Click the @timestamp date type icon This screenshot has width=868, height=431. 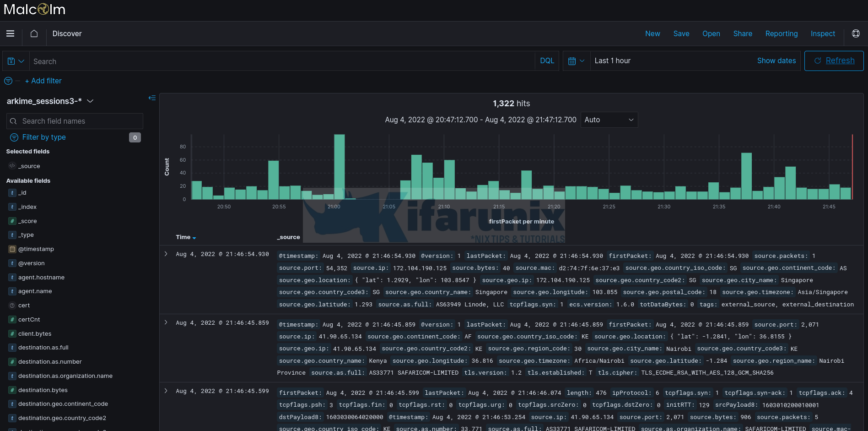(x=12, y=249)
